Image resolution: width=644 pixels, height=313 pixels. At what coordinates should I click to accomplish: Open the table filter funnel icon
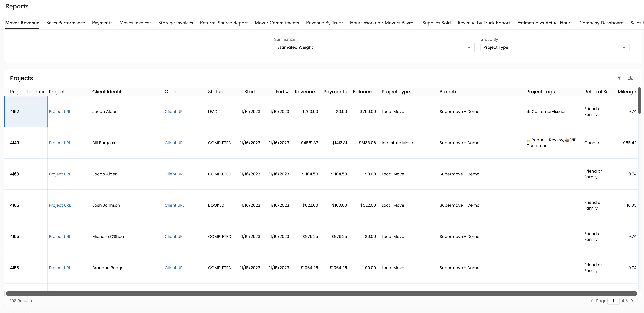[x=619, y=78]
